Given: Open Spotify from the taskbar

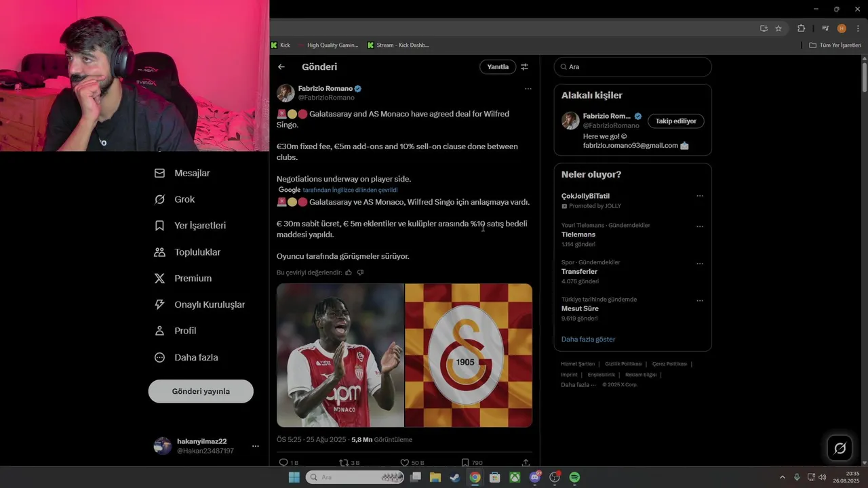Looking at the screenshot, I should (574, 477).
